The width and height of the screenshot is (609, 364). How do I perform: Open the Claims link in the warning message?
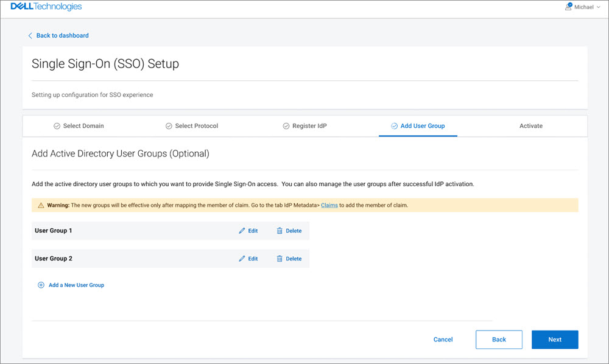[329, 205]
